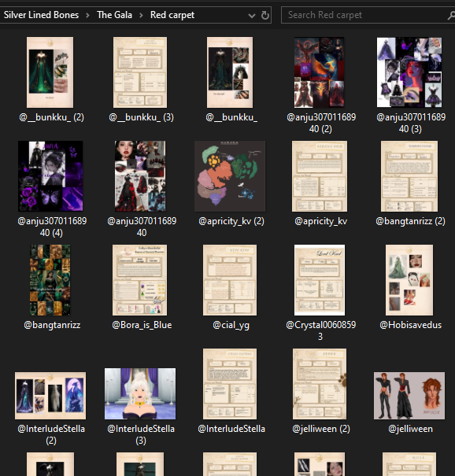Open The Gala breadcrumb folder

114,15
